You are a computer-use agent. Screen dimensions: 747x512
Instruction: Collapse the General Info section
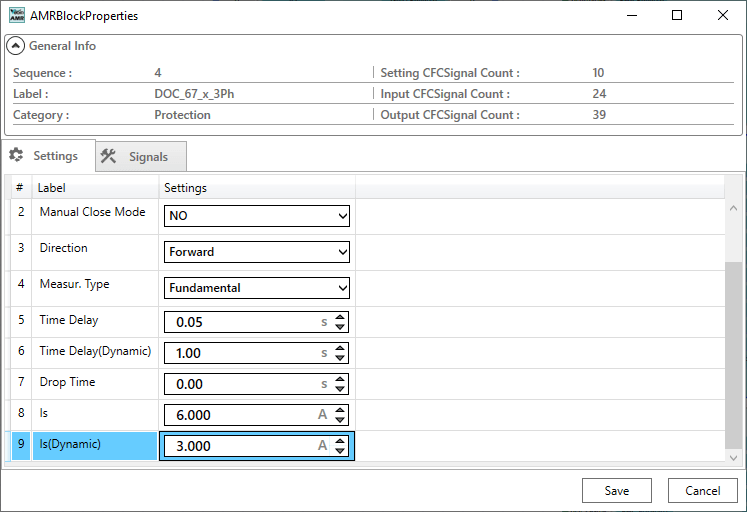16,46
